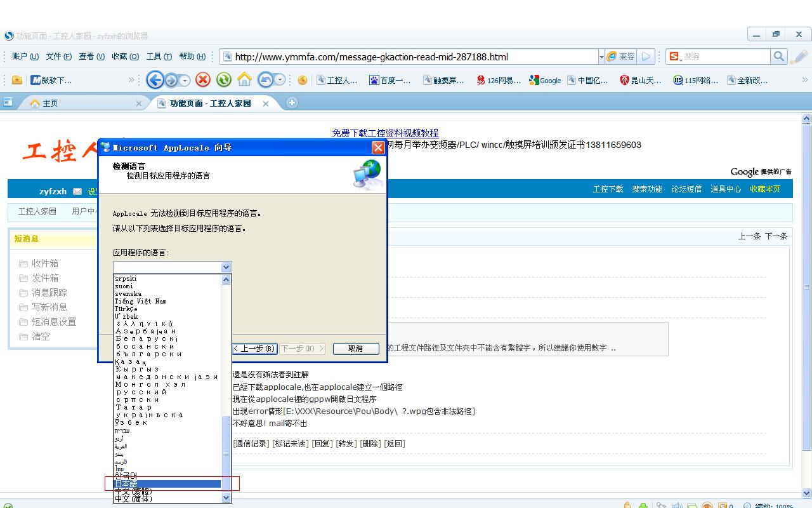812x508 pixels.
Task: Click the Home house icon in toolbar
Action: pyautogui.click(x=244, y=80)
